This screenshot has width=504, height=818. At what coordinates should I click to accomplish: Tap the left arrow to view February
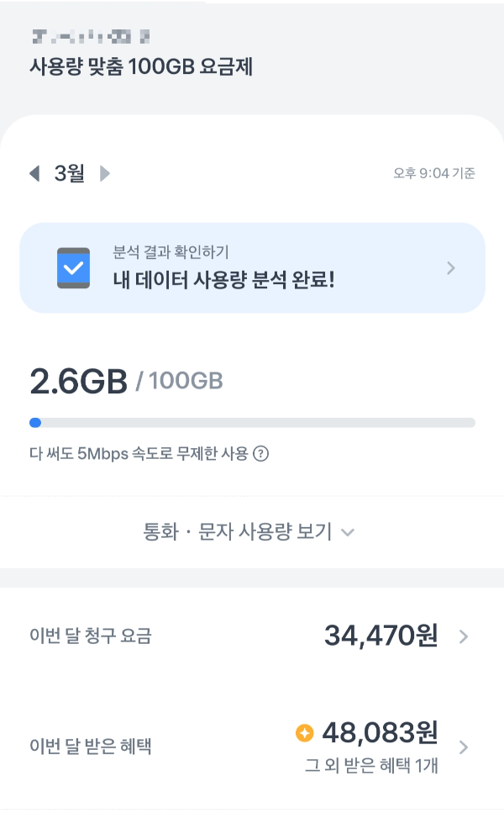[x=34, y=172]
